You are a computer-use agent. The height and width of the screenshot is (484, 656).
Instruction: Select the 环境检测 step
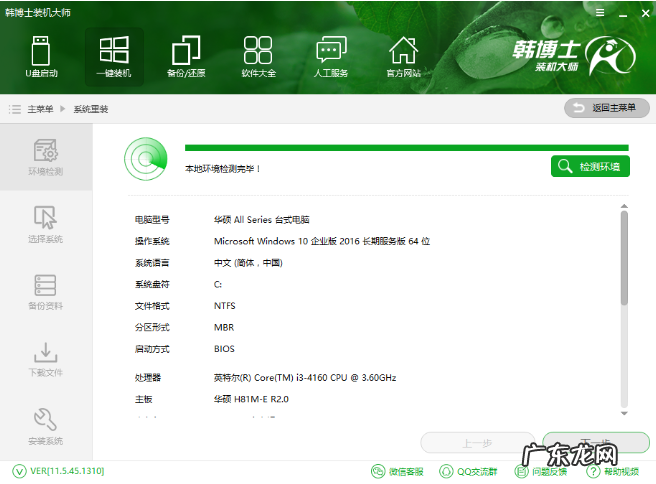[x=46, y=157]
